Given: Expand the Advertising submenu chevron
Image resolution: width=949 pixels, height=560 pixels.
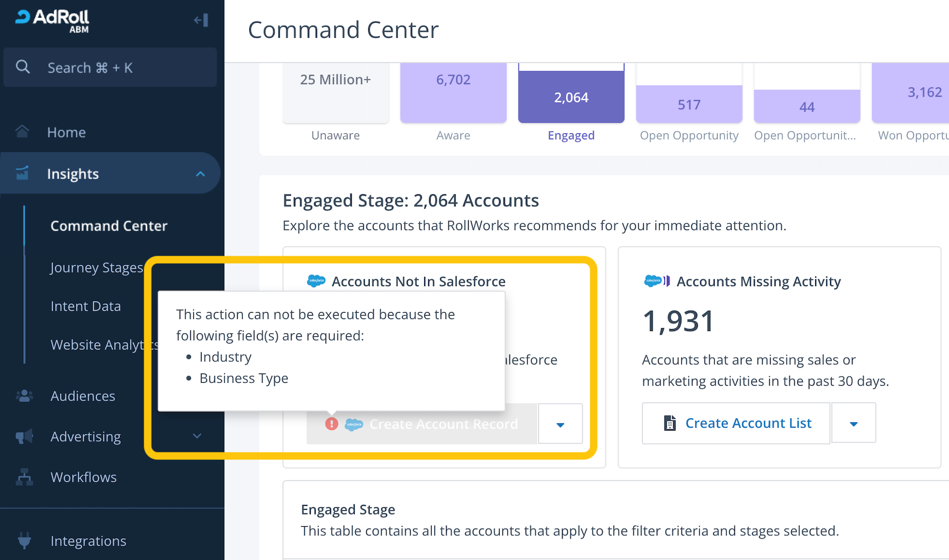Looking at the screenshot, I should coord(197,436).
